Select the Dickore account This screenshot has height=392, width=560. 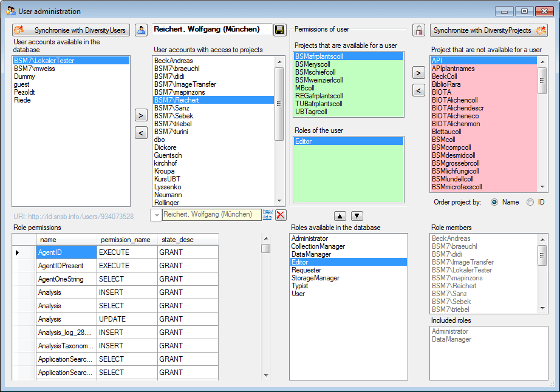214,147
